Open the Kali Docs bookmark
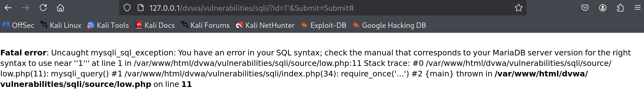 (x=155, y=25)
